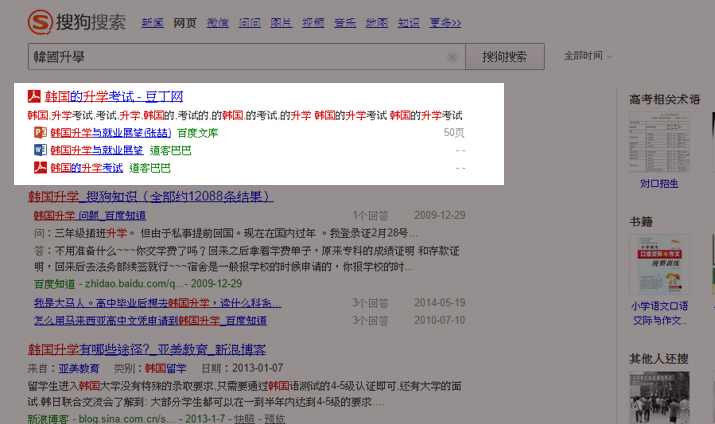Click the photo thumbnail under 其他人还搜

(x=659, y=398)
